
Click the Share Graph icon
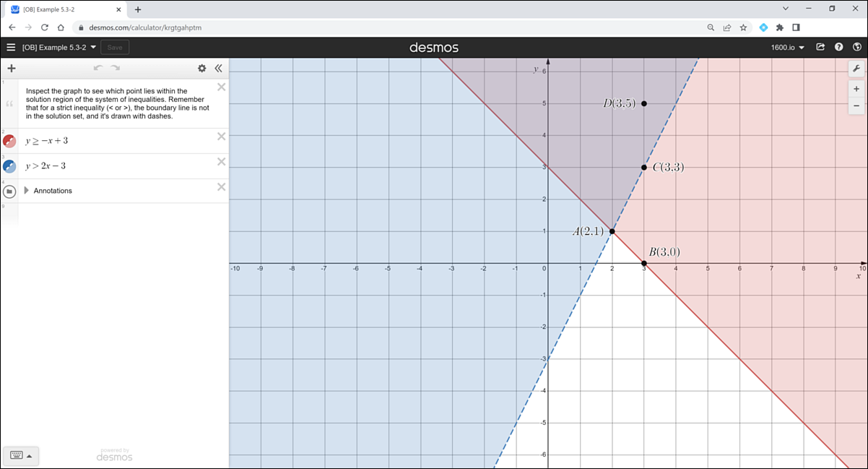click(x=820, y=48)
